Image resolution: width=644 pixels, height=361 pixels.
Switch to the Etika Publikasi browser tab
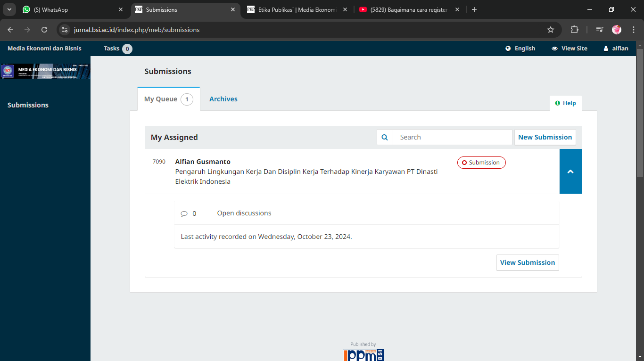(297, 9)
